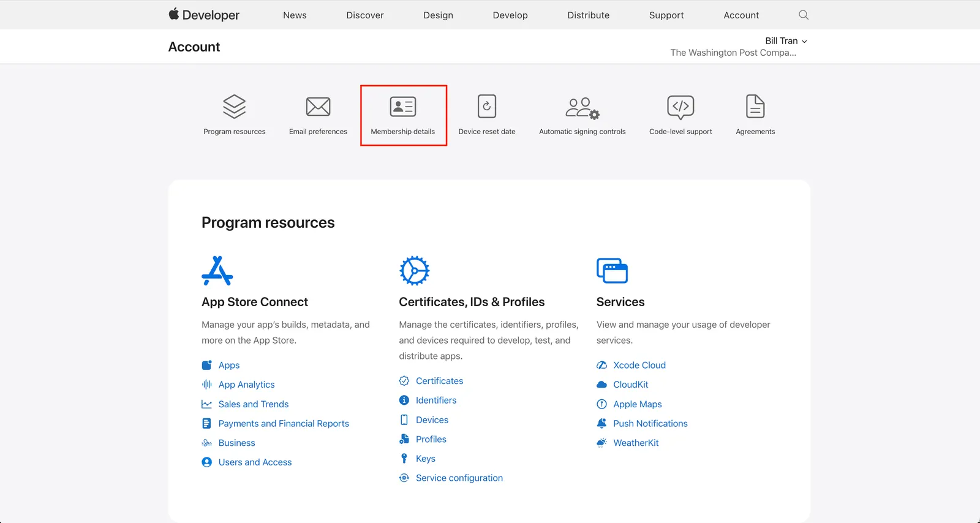Screen dimensions: 980x523
Task: Open the WeatherKit link
Action: (636, 443)
